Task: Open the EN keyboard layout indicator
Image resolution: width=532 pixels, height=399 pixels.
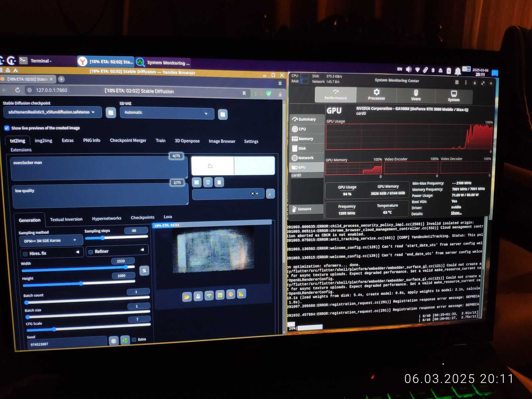Action: tap(399, 69)
